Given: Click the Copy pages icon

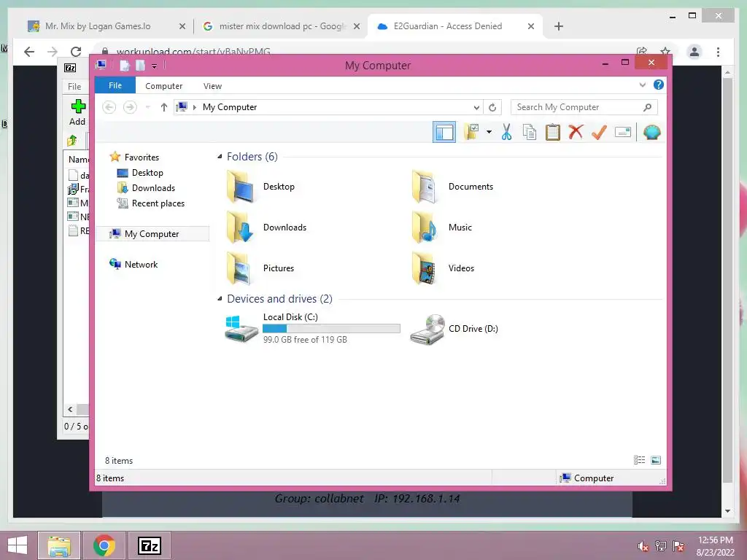Looking at the screenshot, I should pyautogui.click(x=530, y=132).
